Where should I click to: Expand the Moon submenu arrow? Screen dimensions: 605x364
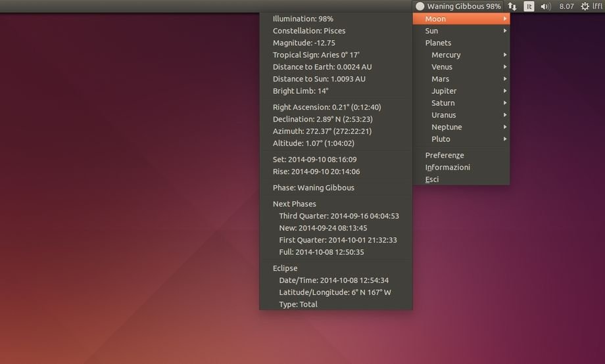pyautogui.click(x=505, y=19)
